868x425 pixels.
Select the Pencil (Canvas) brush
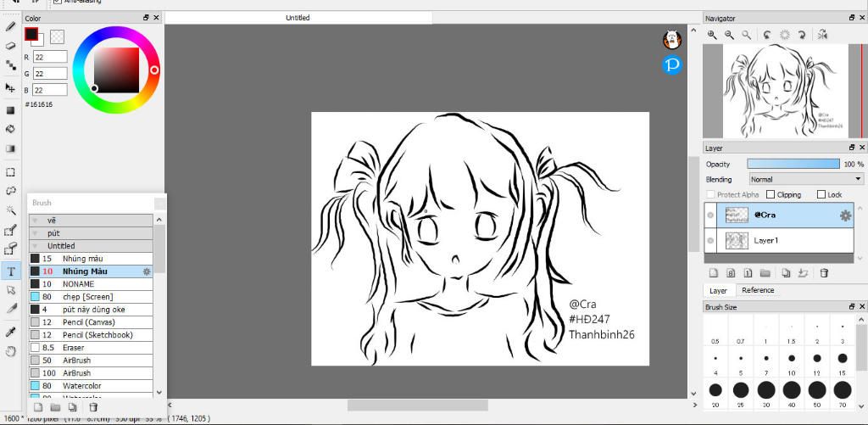[x=91, y=322]
